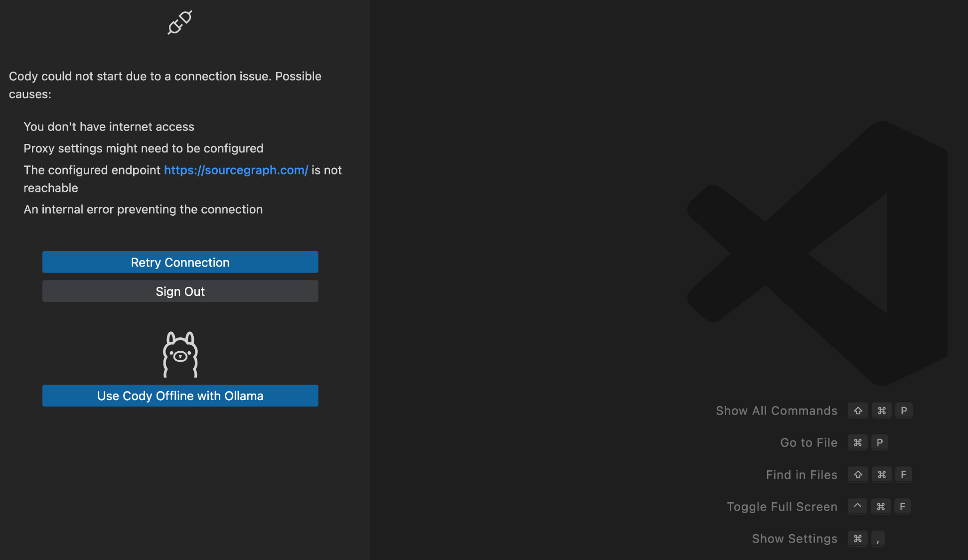This screenshot has height=560, width=968.
Task: Click the 'Toggle Full Screen' label
Action: [782, 507]
